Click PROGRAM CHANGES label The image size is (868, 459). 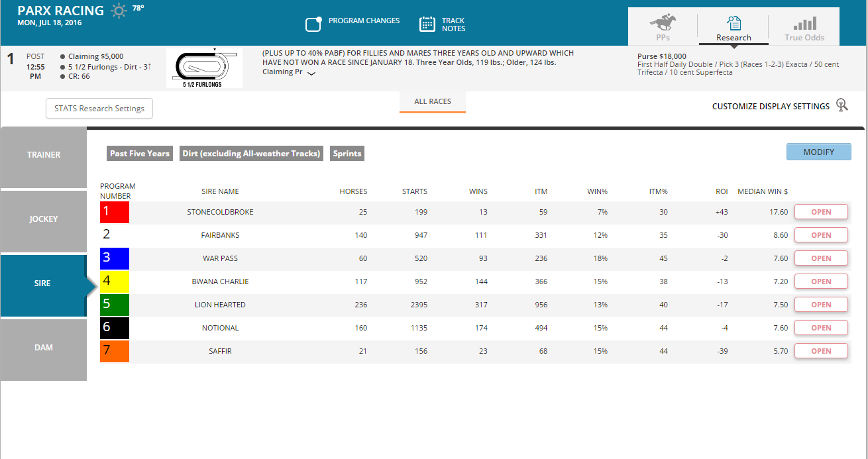tap(364, 21)
